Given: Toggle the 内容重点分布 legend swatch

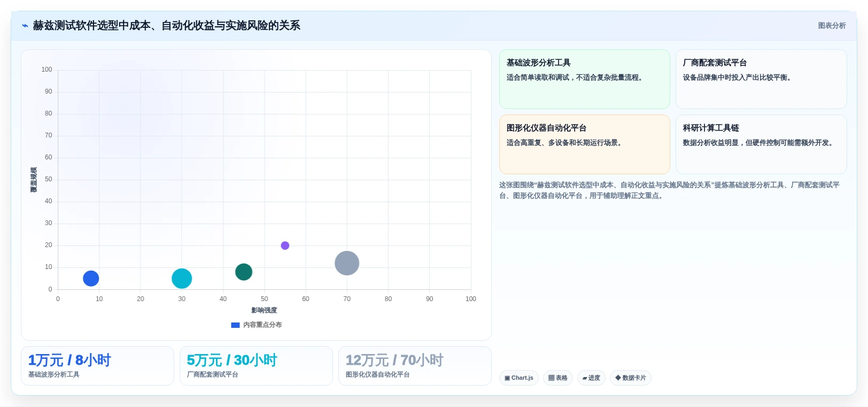Looking at the screenshot, I should 235,325.
